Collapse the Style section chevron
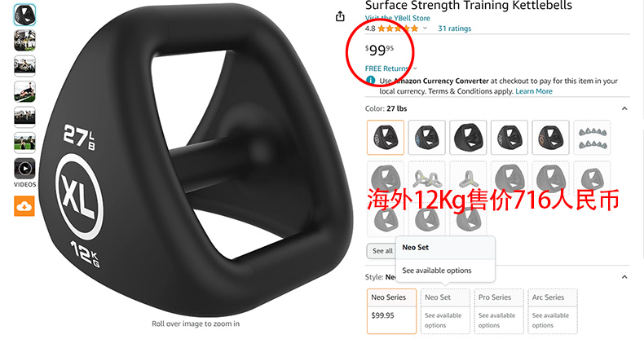 click(624, 277)
